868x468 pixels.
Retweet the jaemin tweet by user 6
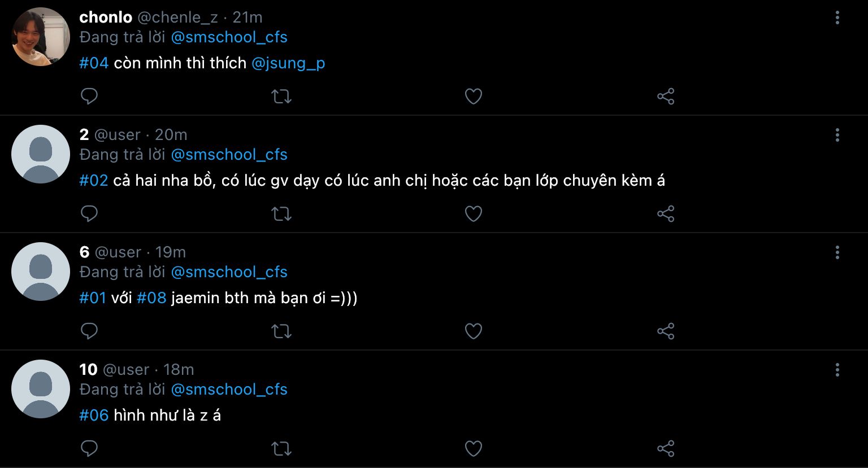coord(281,331)
